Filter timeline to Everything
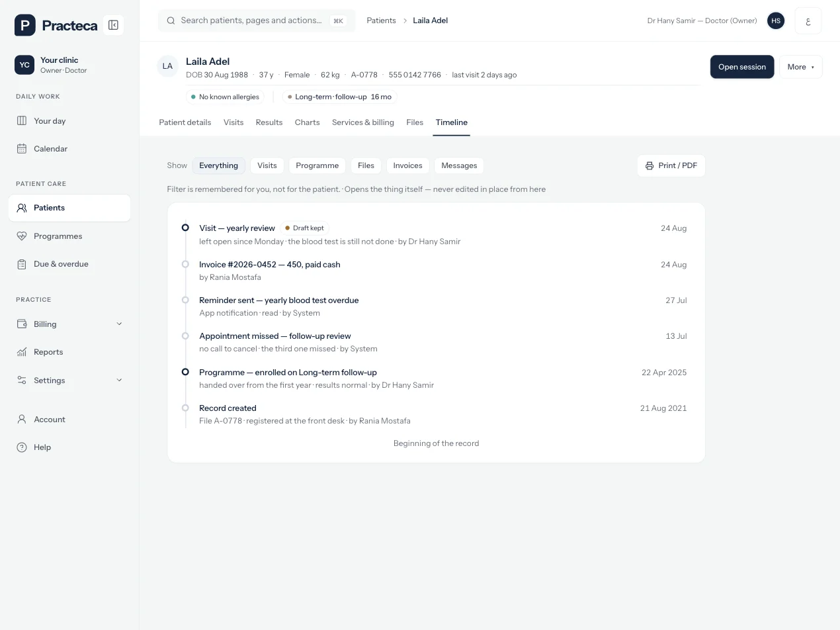The width and height of the screenshot is (840, 630). (218, 165)
